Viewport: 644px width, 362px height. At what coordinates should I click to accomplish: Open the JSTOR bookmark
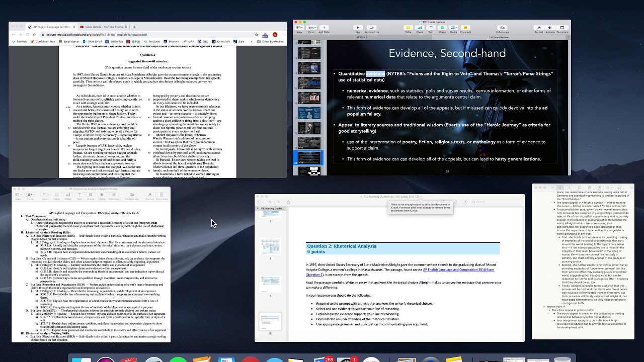(x=133, y=42)
